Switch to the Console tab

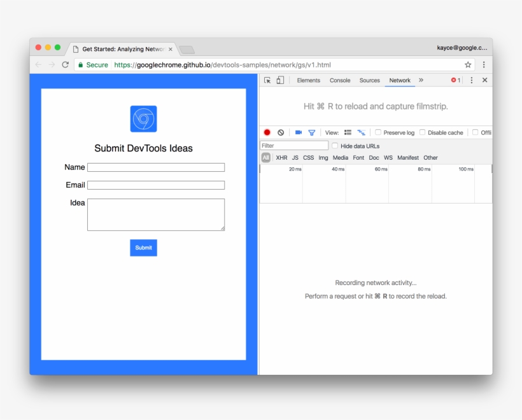pyautogui.click(x=339, y=80)
